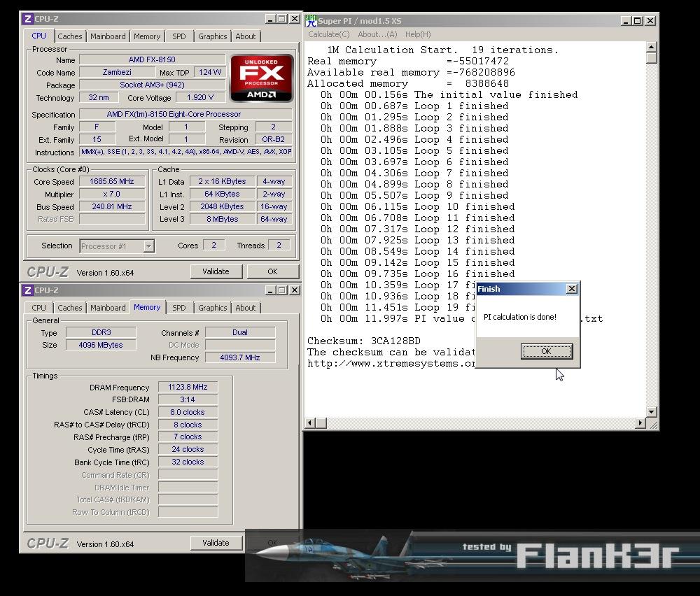Image resolution: width=700 pixels, height=596 pixels.
Task: Switch to SPD tab in bottom CPU-Z window
Action: (x=179, y=307)
